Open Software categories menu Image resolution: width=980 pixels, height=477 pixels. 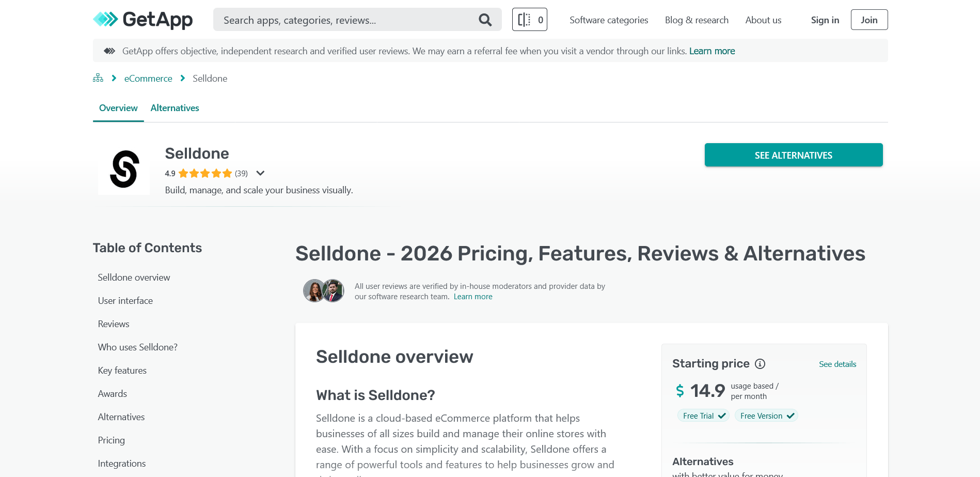tap(609, 20)
